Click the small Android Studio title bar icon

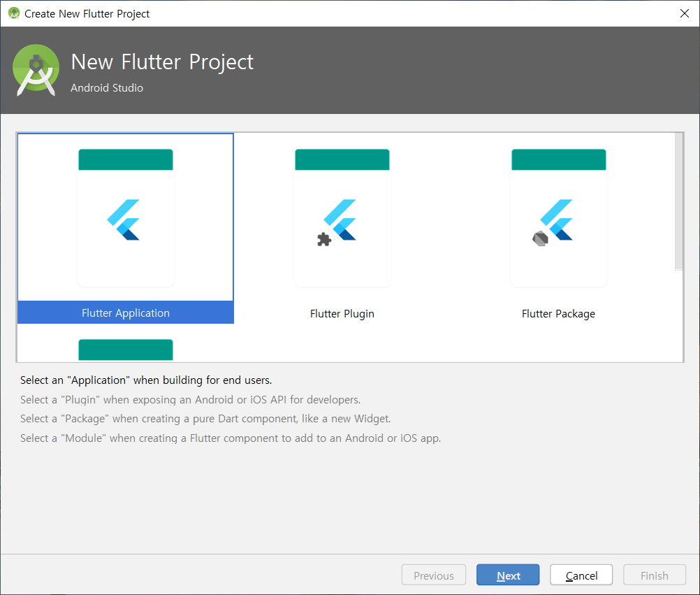coord(14,13)
